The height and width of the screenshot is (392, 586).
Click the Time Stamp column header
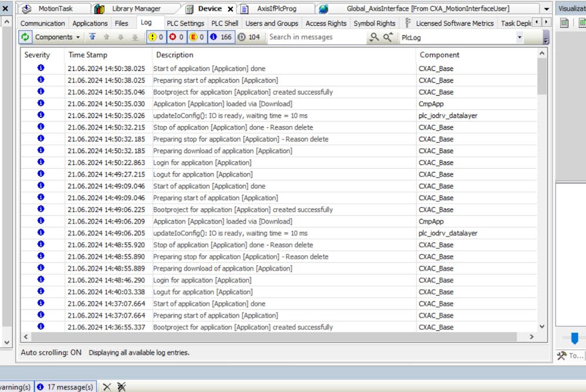point(88,55)
